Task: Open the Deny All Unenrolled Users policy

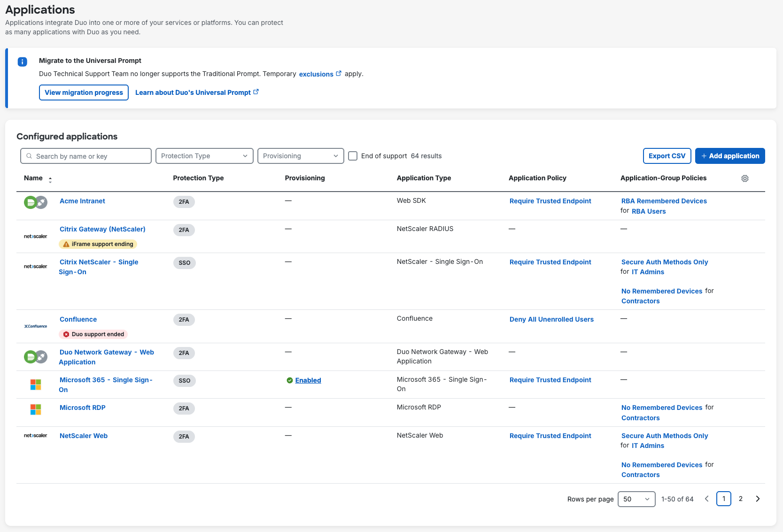Action: point(551,319)
